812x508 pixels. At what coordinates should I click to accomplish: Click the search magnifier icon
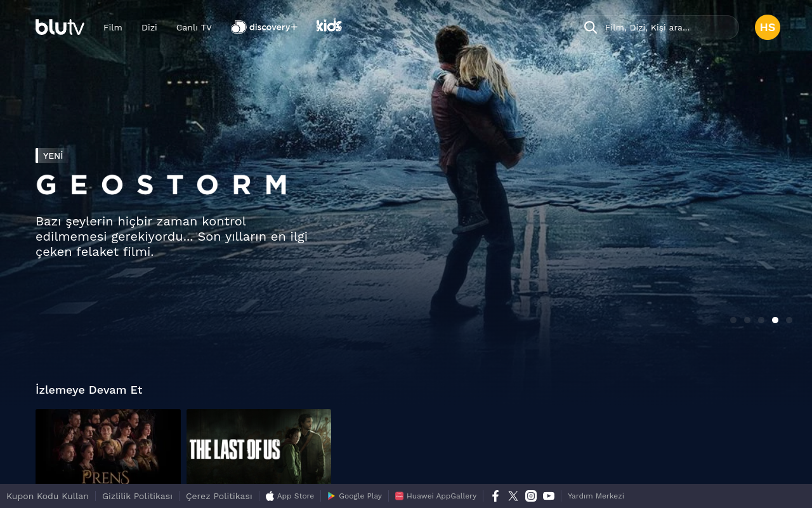pyautogui.click(x=591, y=27)
